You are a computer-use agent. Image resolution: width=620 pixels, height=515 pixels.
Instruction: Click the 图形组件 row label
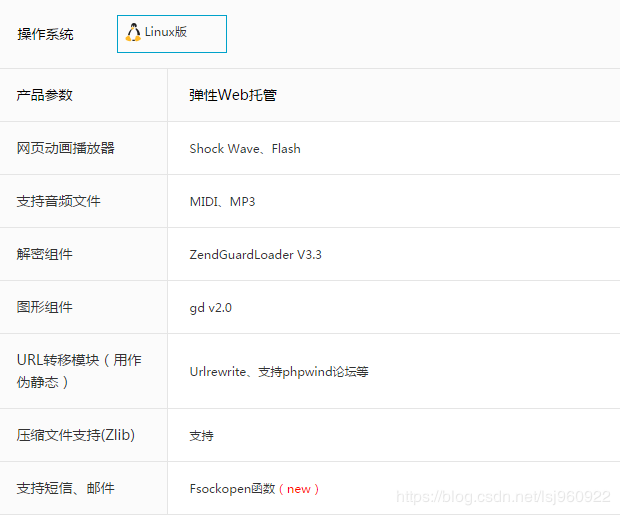point(44,307)
